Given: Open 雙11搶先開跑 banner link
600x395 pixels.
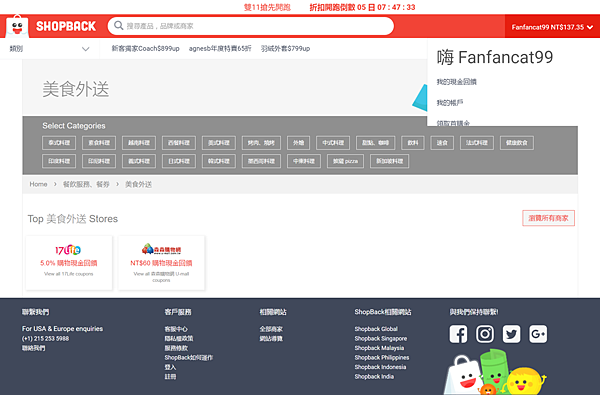Looking at the screenshot, I should click(x=267, y=7).
